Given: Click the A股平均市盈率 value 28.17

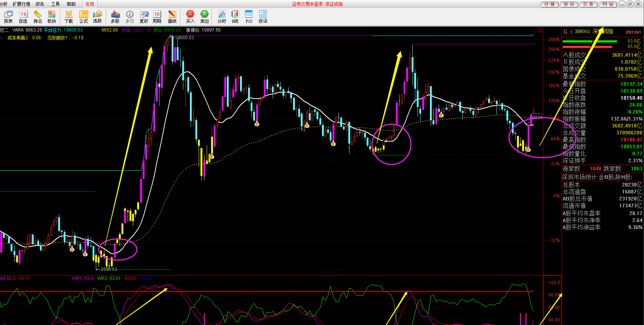Looking at the screenshot, I should tap(636, 213).
